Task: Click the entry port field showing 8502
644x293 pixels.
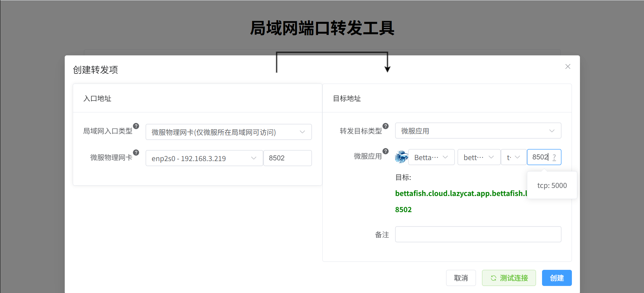Action: coord(287,158)
